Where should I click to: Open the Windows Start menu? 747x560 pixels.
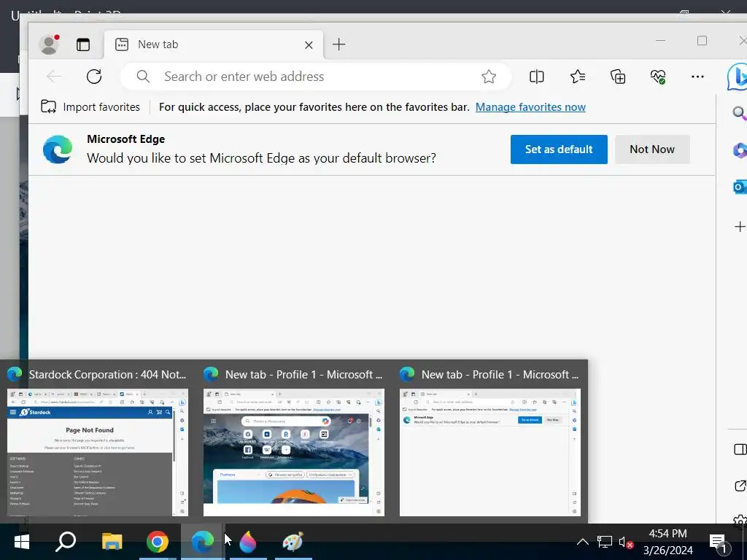click(x=21, y=542)
